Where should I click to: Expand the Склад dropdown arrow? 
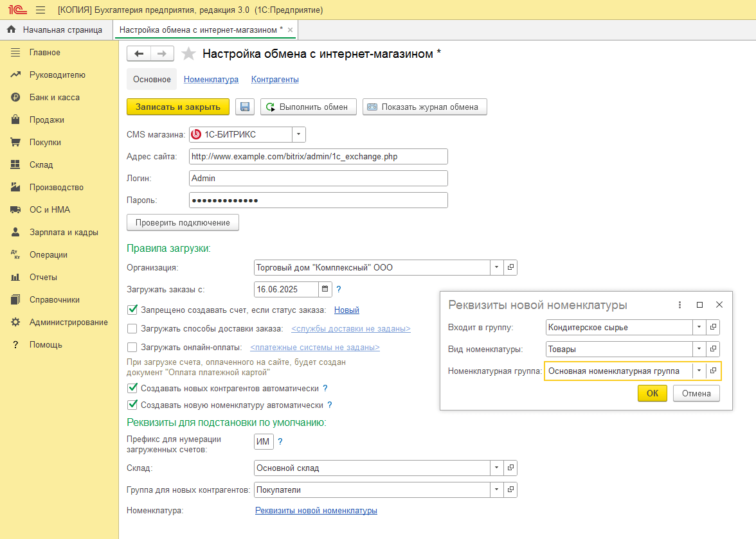496,468
